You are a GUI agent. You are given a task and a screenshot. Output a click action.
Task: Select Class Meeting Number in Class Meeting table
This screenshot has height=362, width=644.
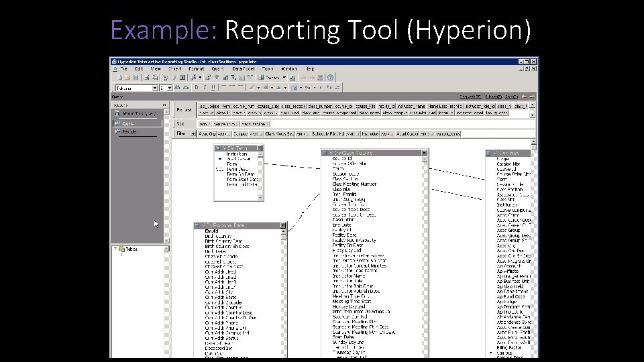pyautogui.click(x=354, y=184)
